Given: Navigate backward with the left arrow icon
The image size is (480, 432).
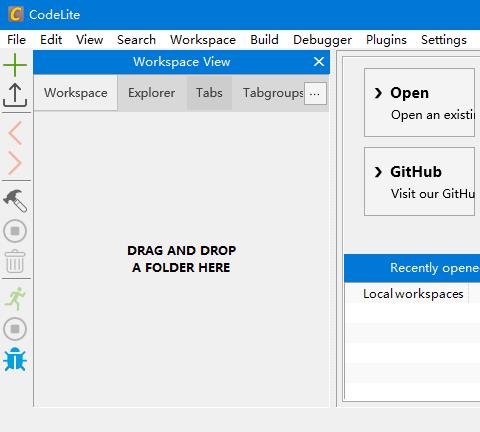Looking at the screenshot, I should coord(15,133).
